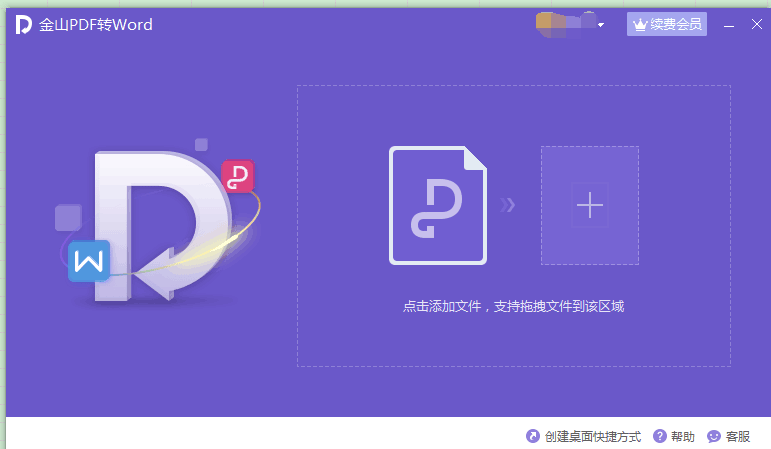Minimize the 金山PDF转Word window

click(729, 25)
